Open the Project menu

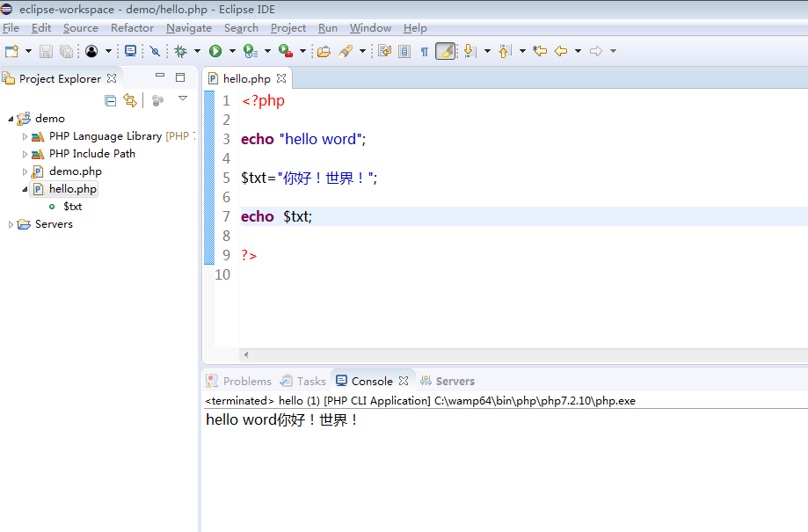tap(288, 28)
